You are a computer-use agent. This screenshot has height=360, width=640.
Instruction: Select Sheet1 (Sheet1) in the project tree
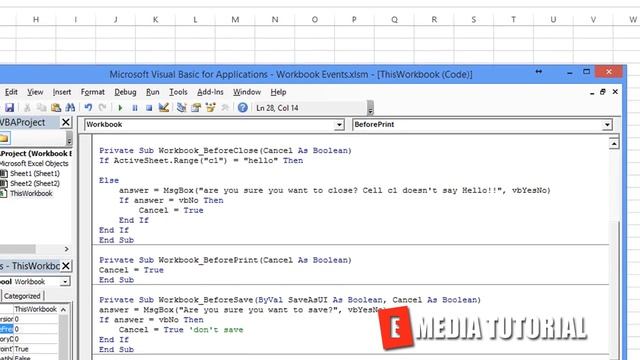[35, 173]
